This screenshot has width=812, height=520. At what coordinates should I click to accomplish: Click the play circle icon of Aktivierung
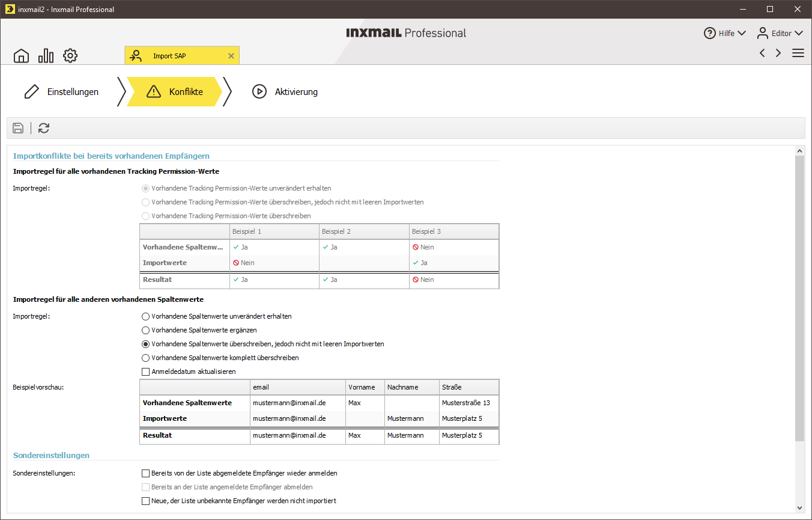coord(259,92)
